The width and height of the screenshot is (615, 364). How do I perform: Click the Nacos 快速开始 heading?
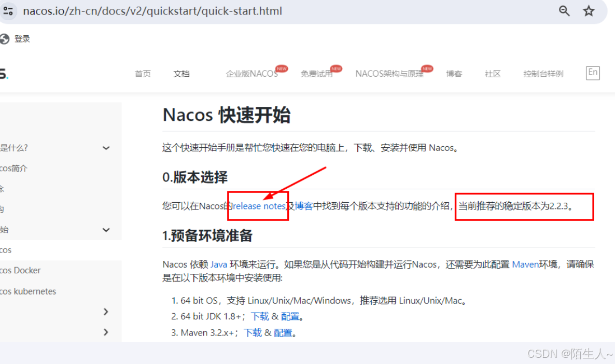tap(226, 115)
